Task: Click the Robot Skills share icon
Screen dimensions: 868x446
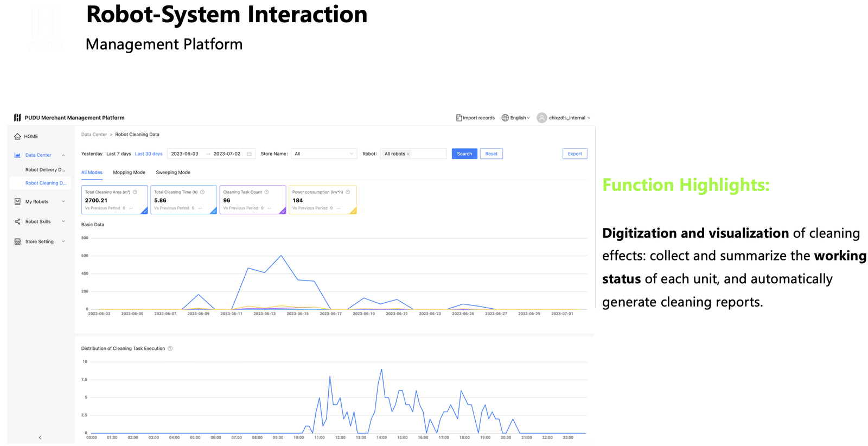Action: coord(17,222)
